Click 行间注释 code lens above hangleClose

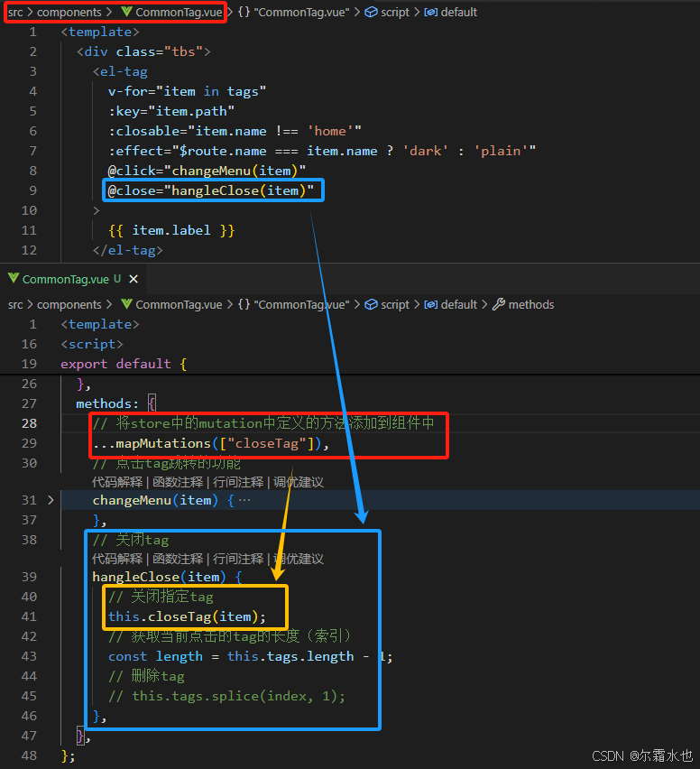238,559
